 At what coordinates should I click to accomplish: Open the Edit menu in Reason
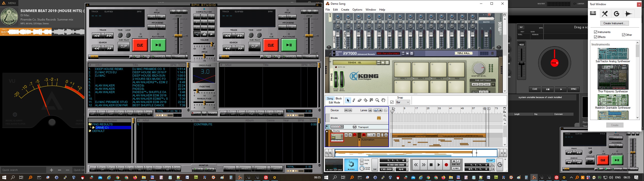[x=335, y=10]
